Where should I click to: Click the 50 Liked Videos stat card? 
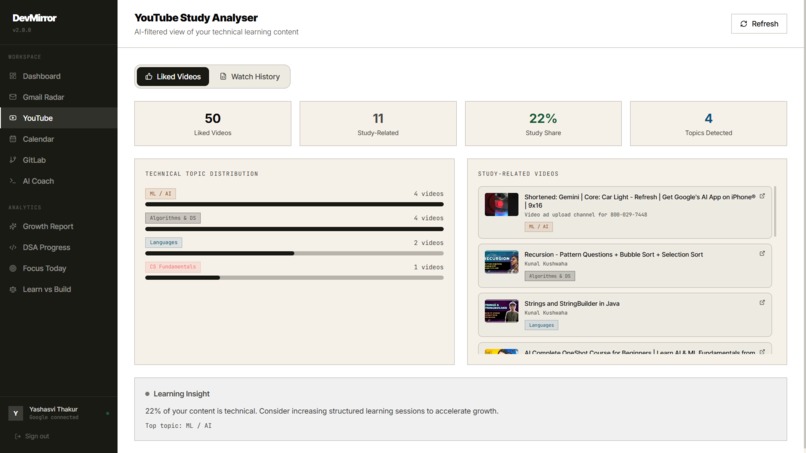[213, 123]
